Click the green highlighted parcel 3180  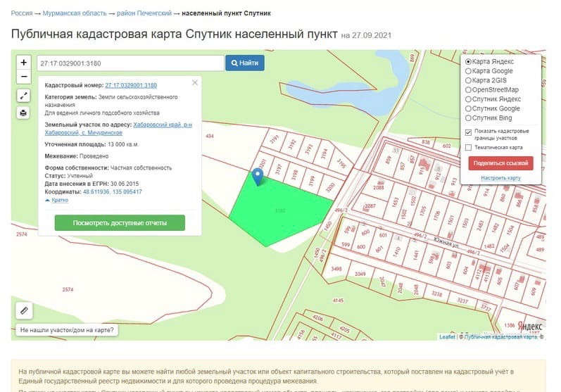(x=280, y=210)
